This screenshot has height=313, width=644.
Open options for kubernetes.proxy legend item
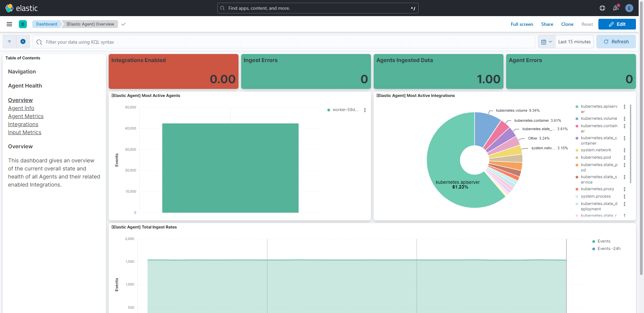(625, 189)
